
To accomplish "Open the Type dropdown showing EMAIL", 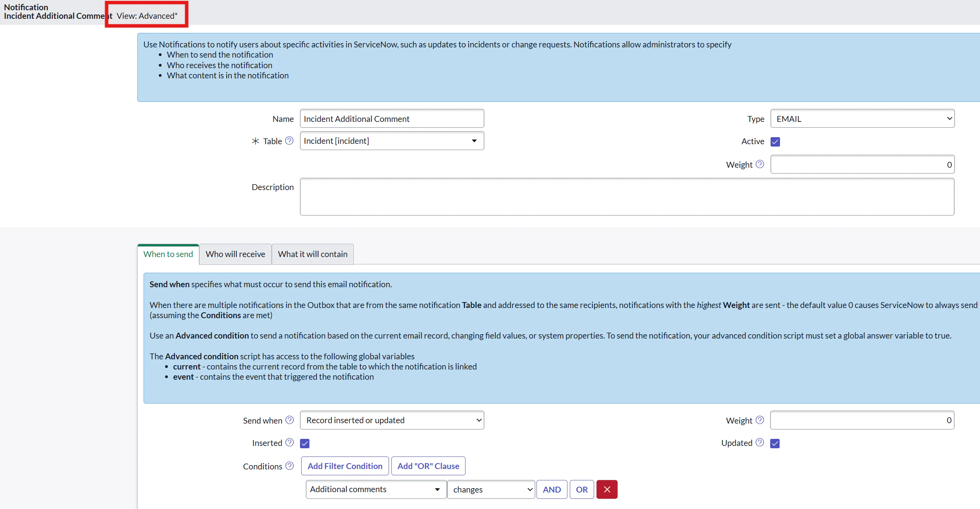I will click(x=862, y=118).
